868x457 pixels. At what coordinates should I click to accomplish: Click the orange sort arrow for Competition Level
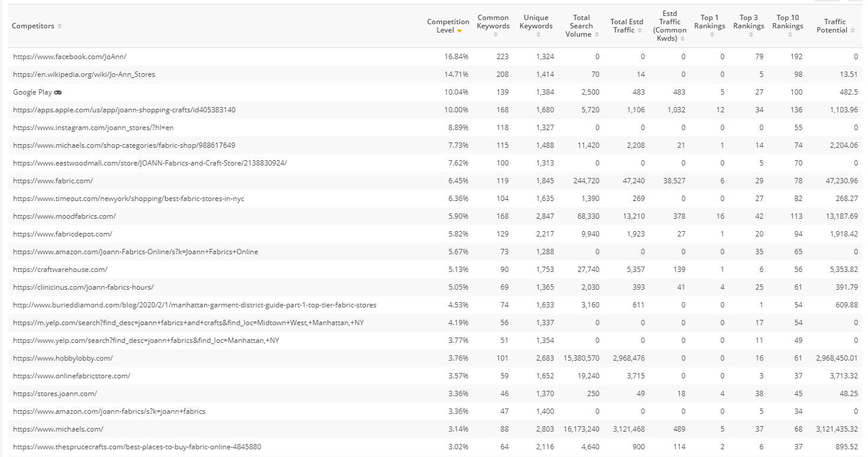coord(459,31)
